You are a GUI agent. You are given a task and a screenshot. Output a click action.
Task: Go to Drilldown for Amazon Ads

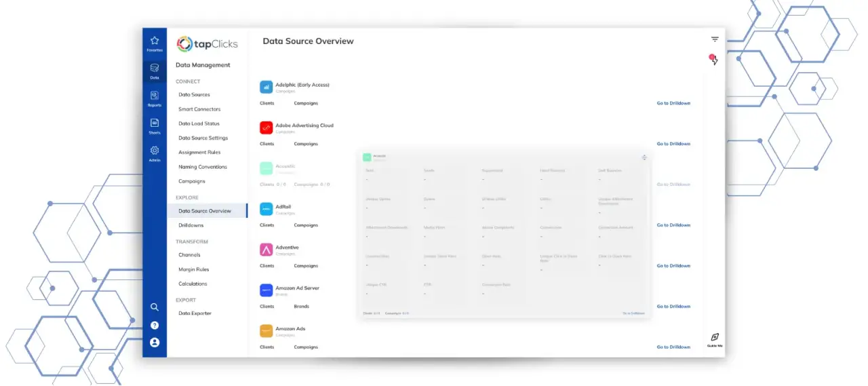(673, 347)
